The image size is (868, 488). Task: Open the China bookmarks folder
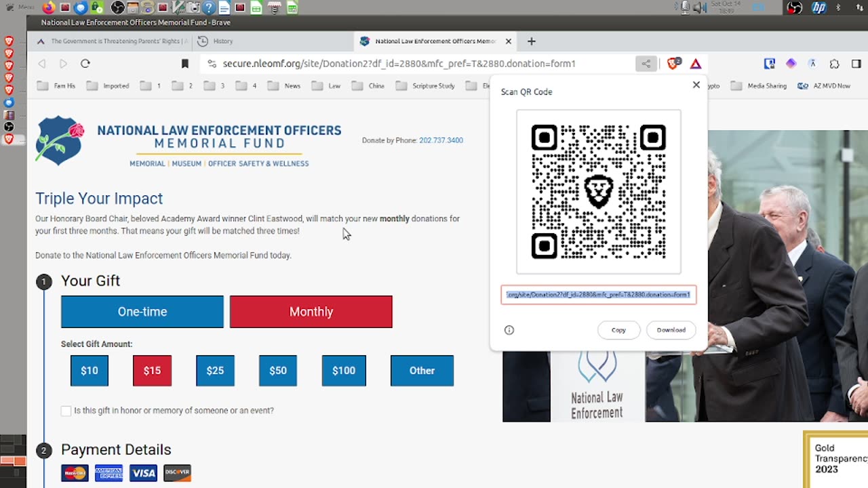tap(368, 86)
